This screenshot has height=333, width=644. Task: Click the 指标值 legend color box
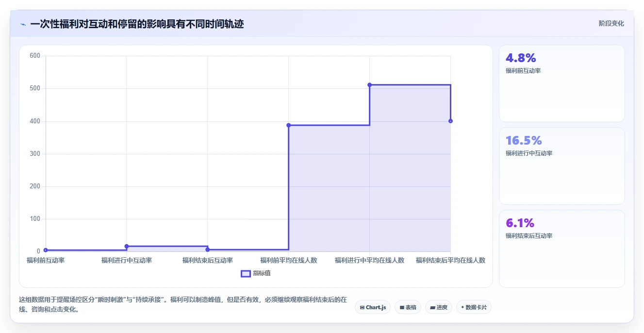246,273
